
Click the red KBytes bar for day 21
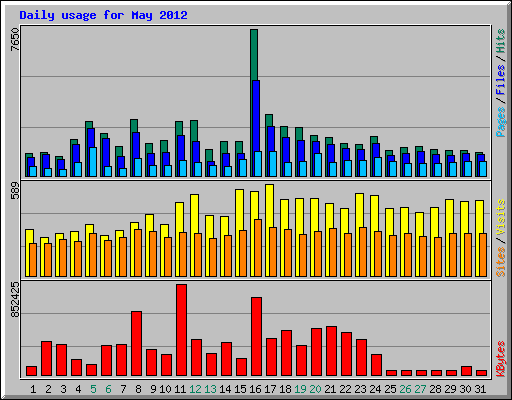[331, 351]
